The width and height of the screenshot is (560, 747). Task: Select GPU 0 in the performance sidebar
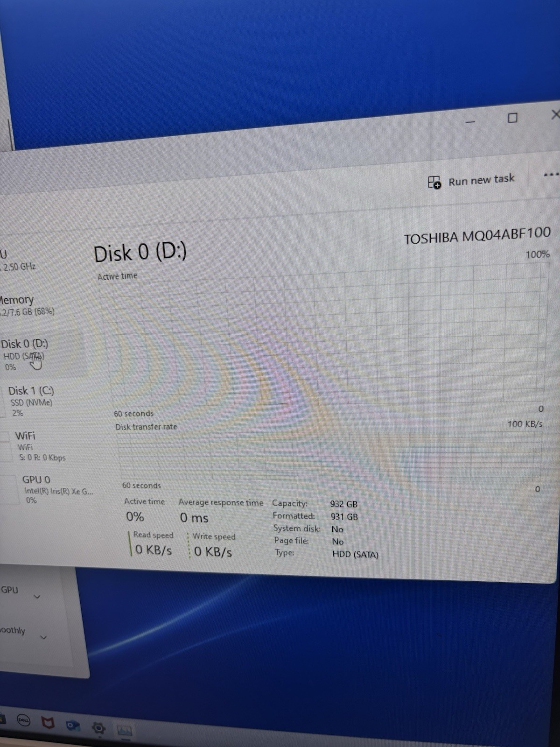pyautogui.click(x=57, y=489)
